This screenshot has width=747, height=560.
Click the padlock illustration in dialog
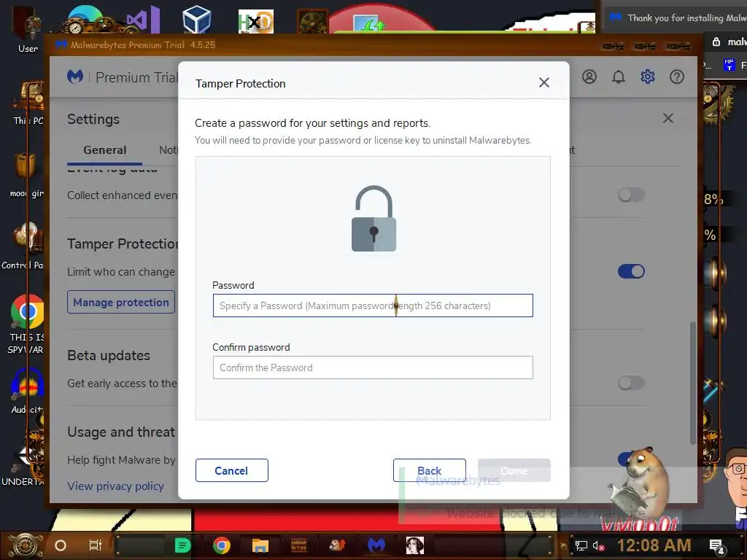point(373,219)
